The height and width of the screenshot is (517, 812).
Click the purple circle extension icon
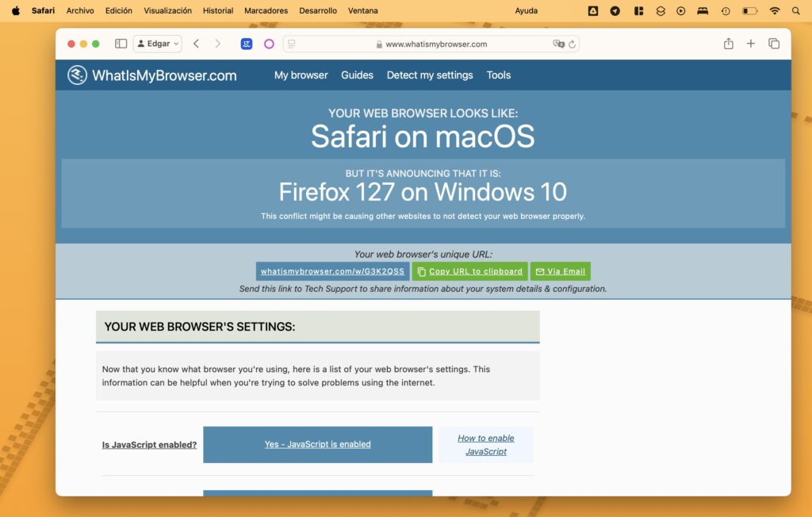(x=269, y=44)
